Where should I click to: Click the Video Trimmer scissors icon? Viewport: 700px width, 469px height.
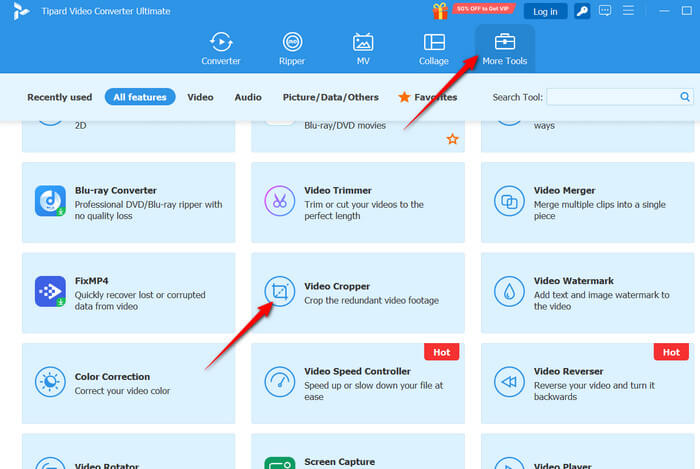pyautogui.click(x=279, y=200)
